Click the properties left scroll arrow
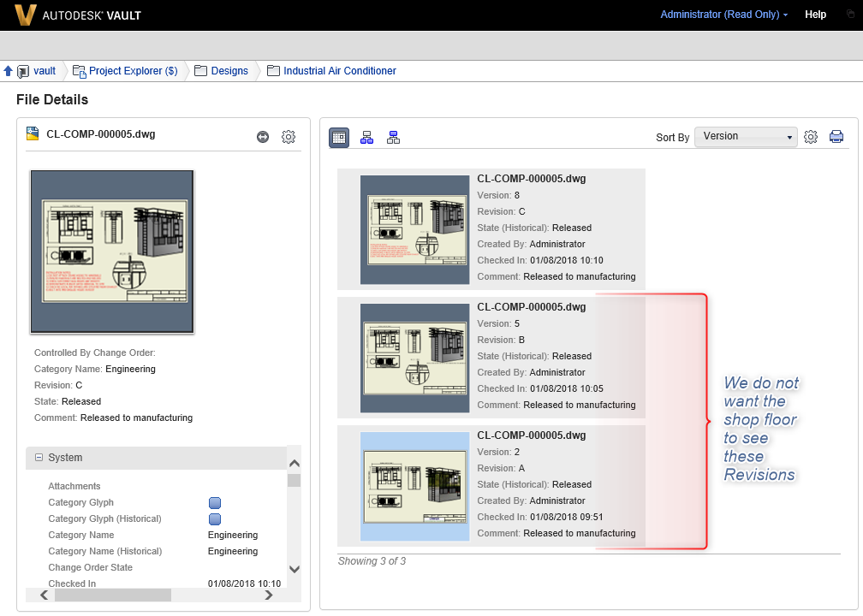 (44, 595)
